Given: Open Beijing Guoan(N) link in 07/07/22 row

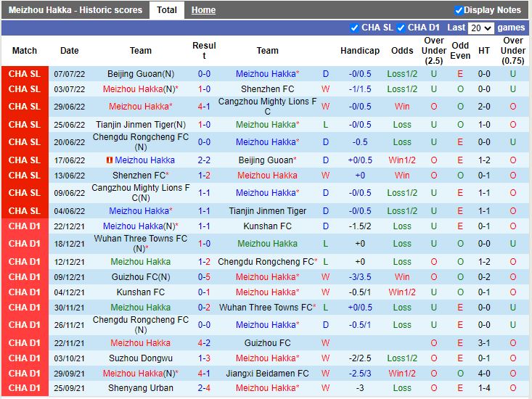Looking at the screenshot, I should [140, 74].
